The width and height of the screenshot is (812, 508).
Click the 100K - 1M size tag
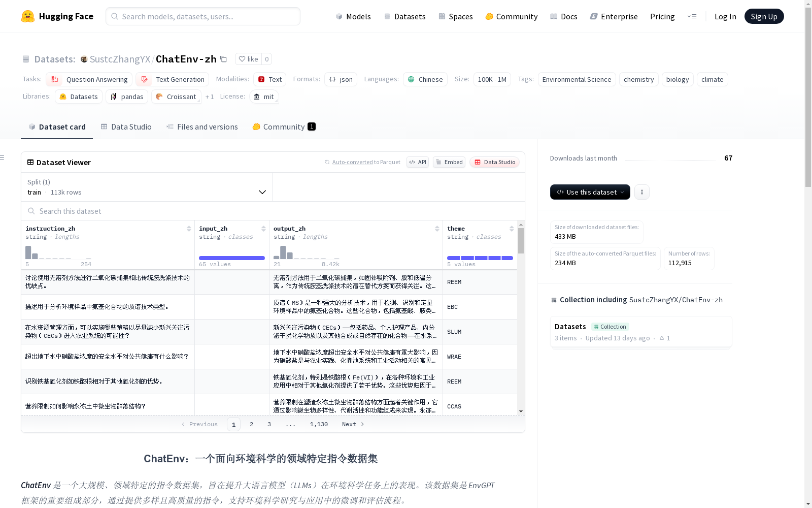[492, 79]
